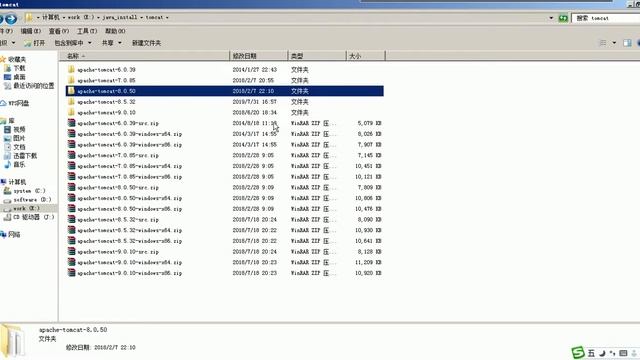This screenshot has width=640, height=360.
Task: Click the apache-tomcat-6.0.39 folder icon
Action: click(x=71, y=69)
